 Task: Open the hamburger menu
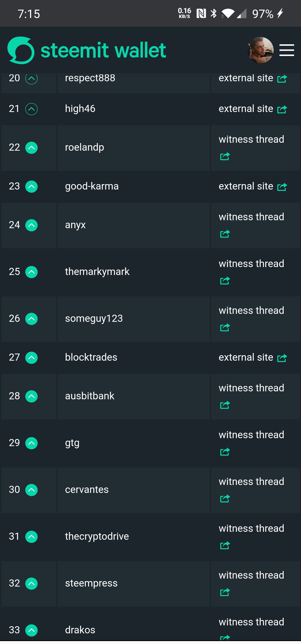(287, 50)
